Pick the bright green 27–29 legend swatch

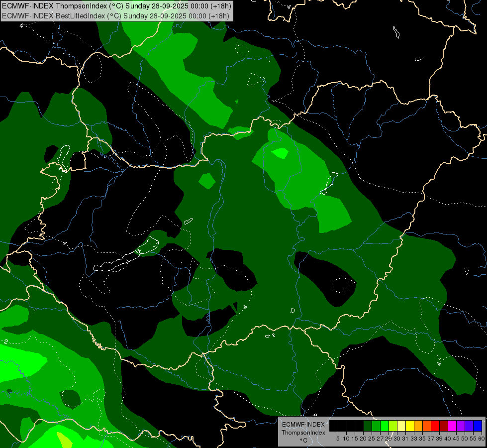385,426
